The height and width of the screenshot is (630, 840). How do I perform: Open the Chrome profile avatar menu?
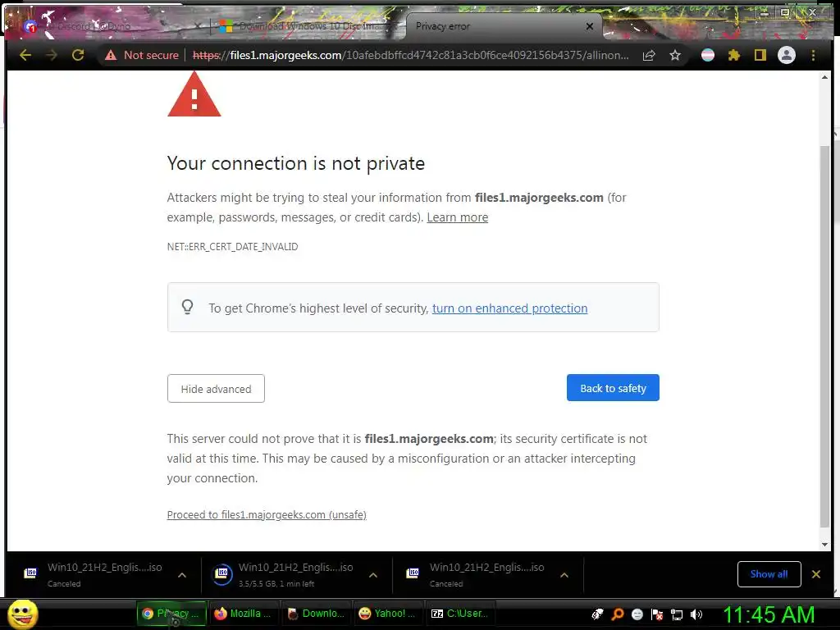(787, 55)
